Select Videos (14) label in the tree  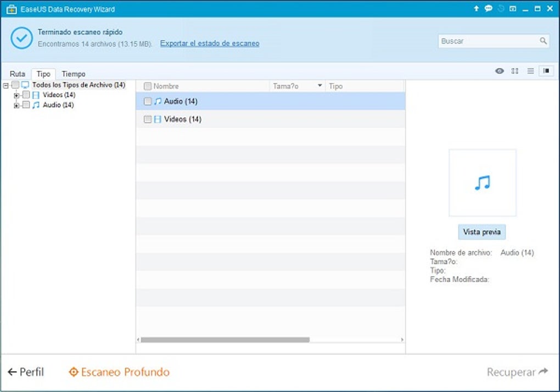coord(59,94)
